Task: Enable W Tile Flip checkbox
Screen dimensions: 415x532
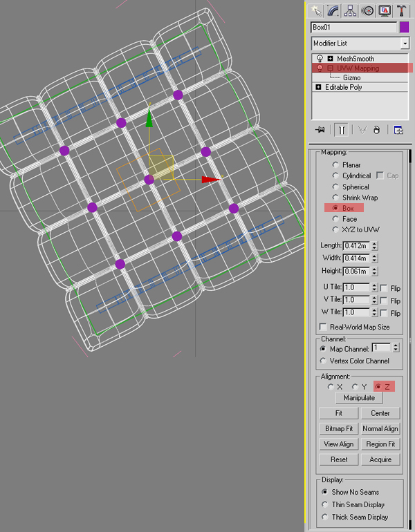Action: (384, 313)
